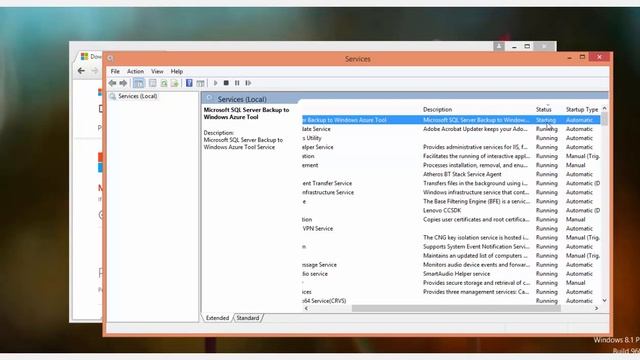This screenshot has width=640, height=360.
Task: Select the Base Filtering Engine row
Action: coord(451,201)
